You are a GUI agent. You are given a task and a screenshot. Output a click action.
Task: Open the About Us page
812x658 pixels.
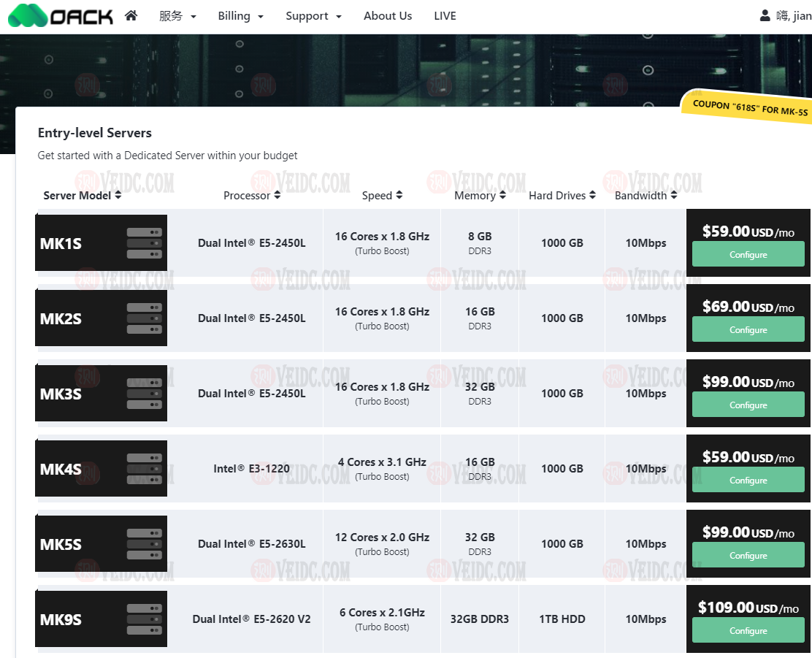[387, 16]
